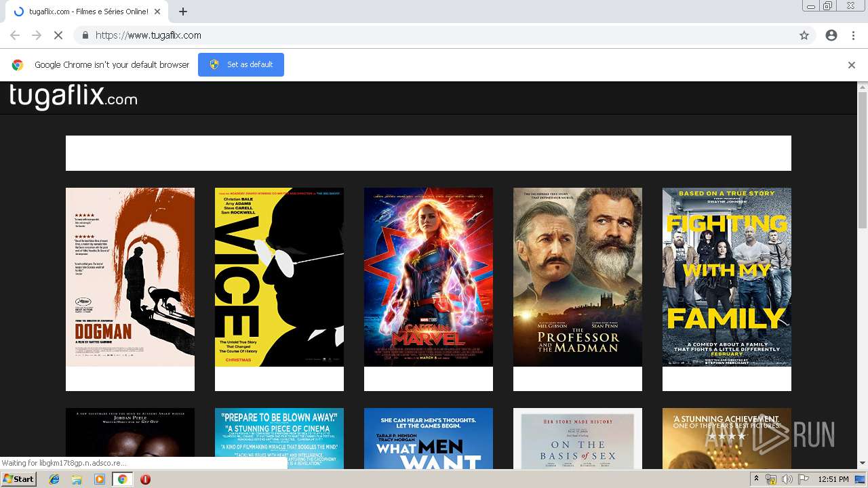This screenshot has width=868, height=488.
Task: Open a new tab with plus button
Action: tap(183, 12)
